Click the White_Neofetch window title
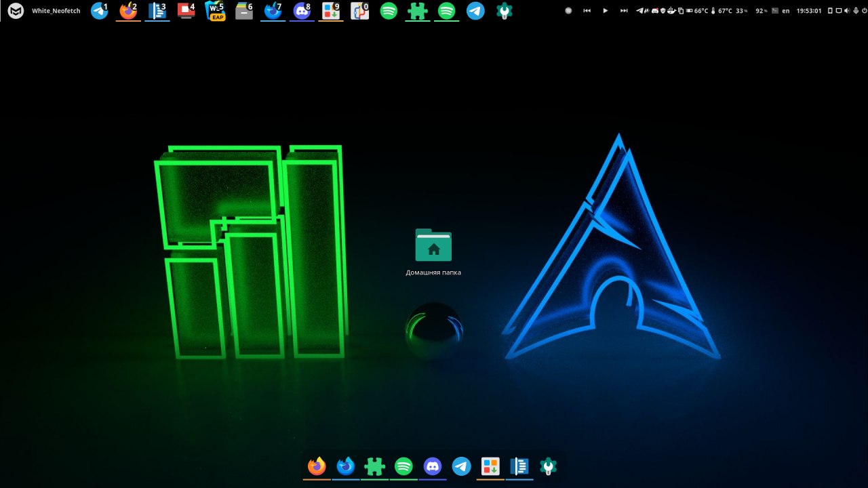The image size is (868, 488). 56,11
